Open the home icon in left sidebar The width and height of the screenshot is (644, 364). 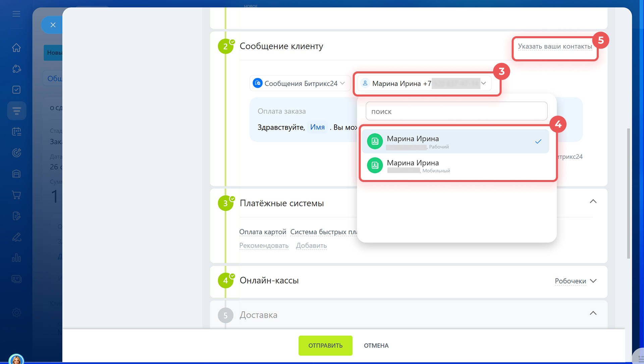(16, 48)
